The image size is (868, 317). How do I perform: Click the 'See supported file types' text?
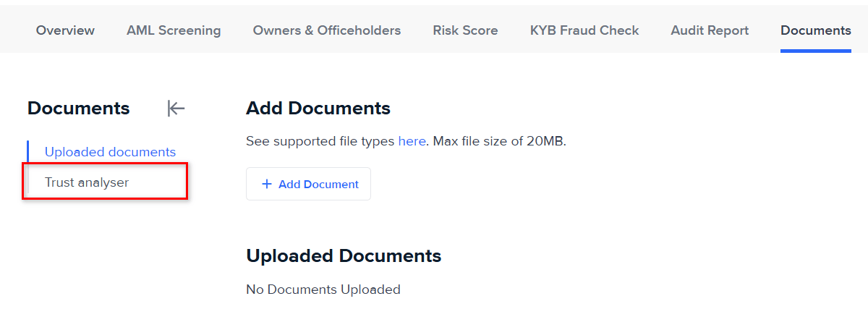tap(320, 141)
